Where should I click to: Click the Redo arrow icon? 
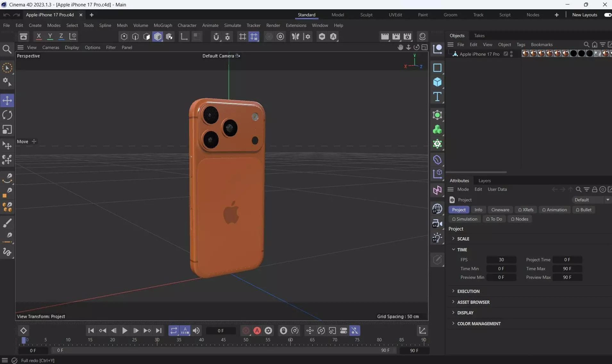pyautogui.click(x=17, y=15)
